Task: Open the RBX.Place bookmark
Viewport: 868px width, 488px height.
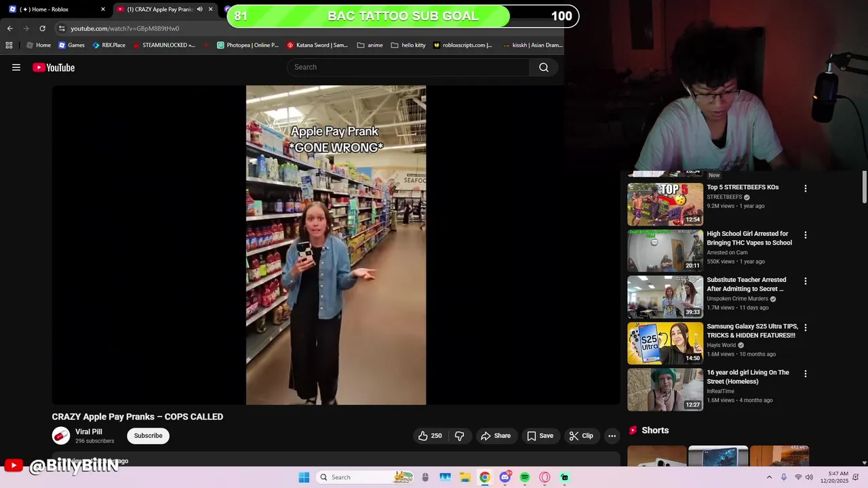Action: click(108, 45)
